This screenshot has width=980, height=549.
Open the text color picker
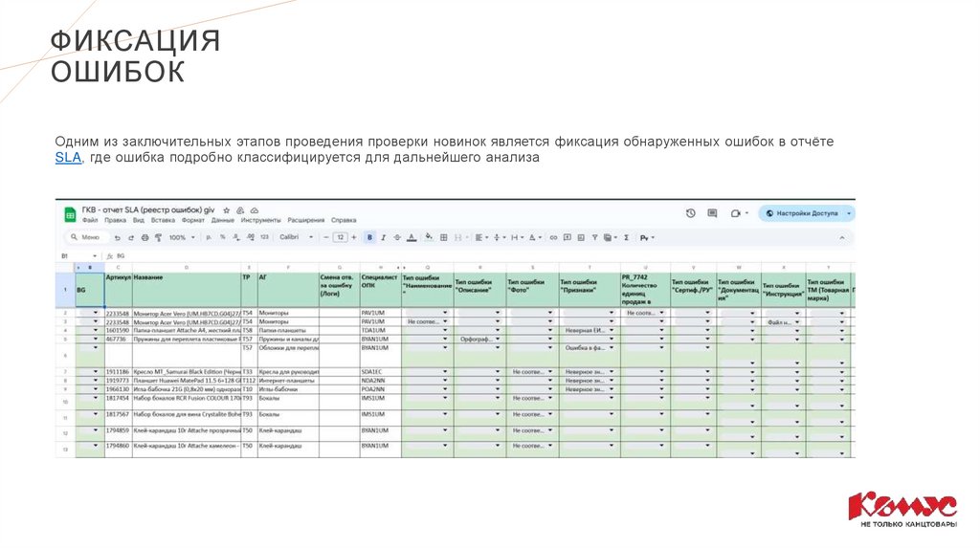coord(412,237)
